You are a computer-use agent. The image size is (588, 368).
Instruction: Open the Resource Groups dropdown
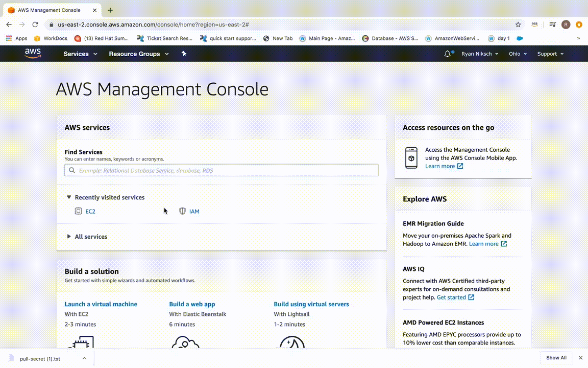pos(139,54)
